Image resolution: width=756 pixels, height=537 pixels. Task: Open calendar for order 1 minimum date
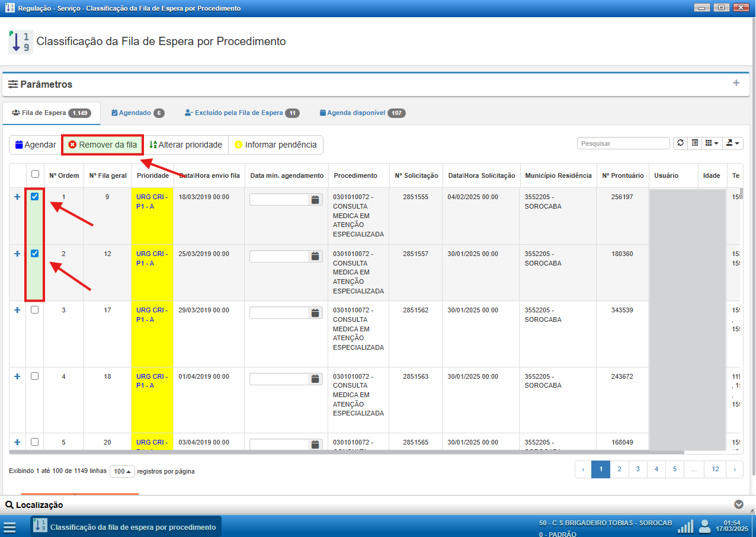point(315,200)
